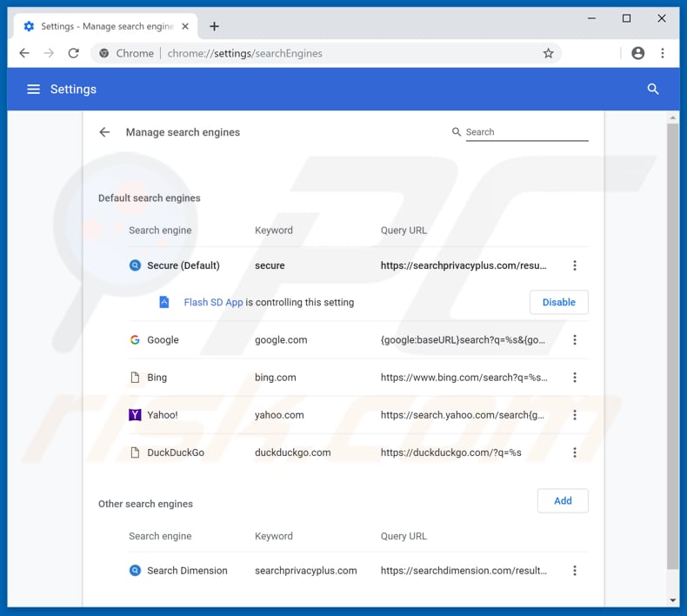Close the Settings tab
The width and height of the screenshot is (687, 616).
(x=185, y=26)
